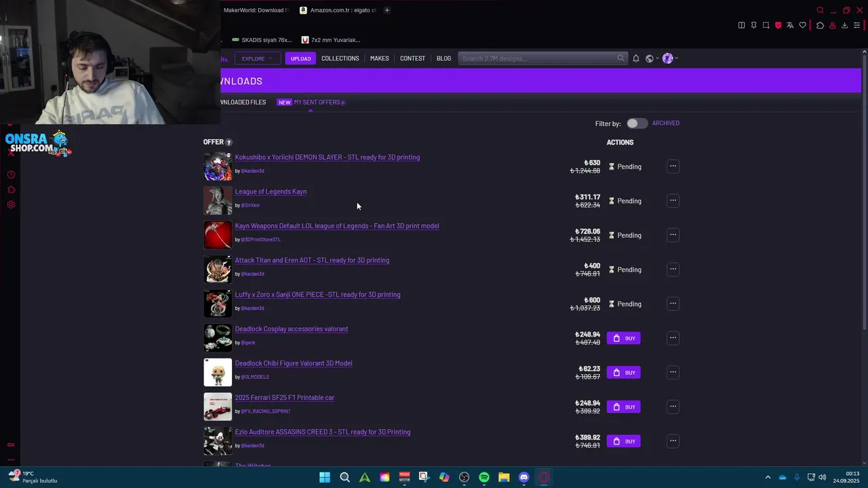Click the browser snapshot capture icon
The height and width of the screenshot is (488, 868).
point(766,25)
